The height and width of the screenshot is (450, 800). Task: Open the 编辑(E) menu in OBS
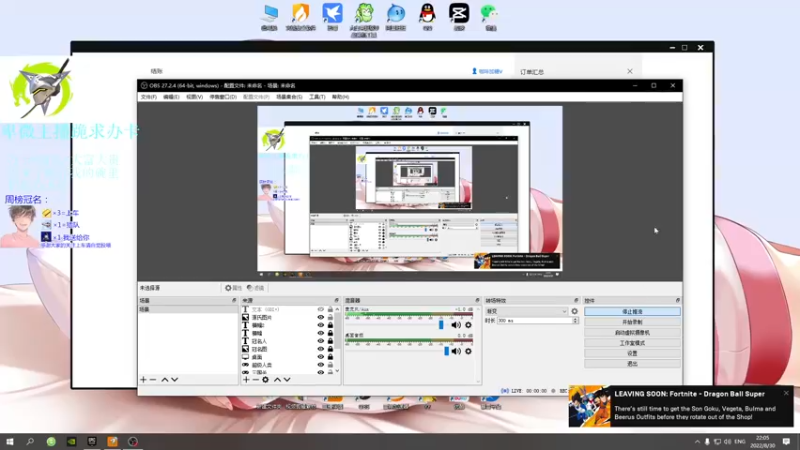(x=171, y=97)
